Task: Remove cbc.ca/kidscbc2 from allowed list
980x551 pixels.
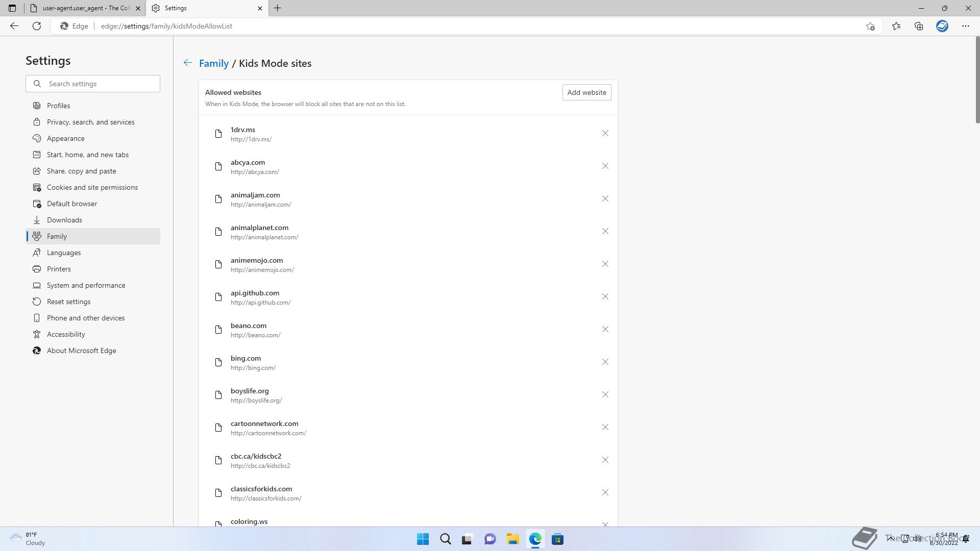Action: [x=605, y=460]
